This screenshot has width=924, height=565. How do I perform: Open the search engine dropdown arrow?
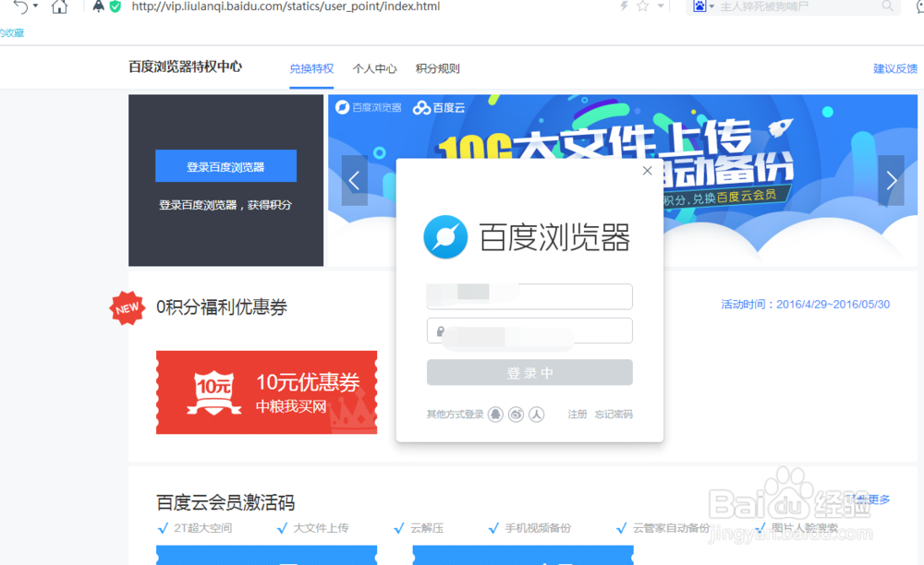coord(711,7)
